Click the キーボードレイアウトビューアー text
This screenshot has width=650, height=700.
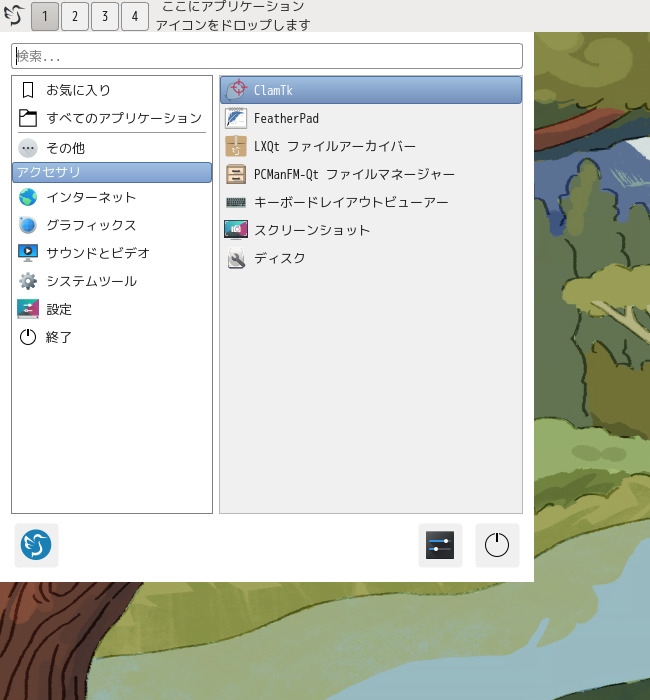(x=351, y=202)
